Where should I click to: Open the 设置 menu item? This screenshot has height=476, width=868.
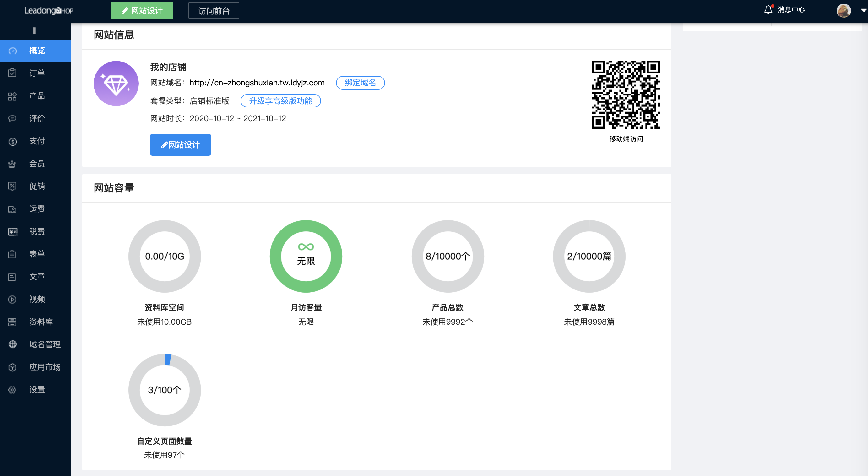click(x=37, y=390)
